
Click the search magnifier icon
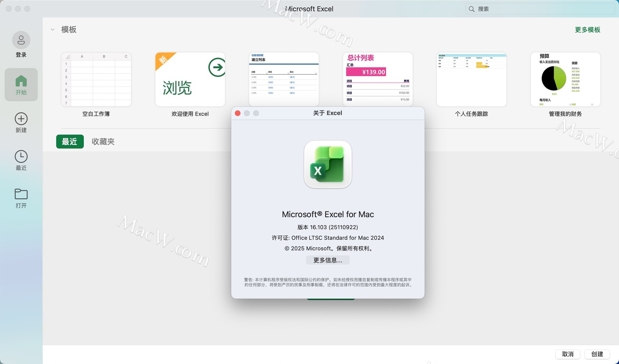click(471, 9)
